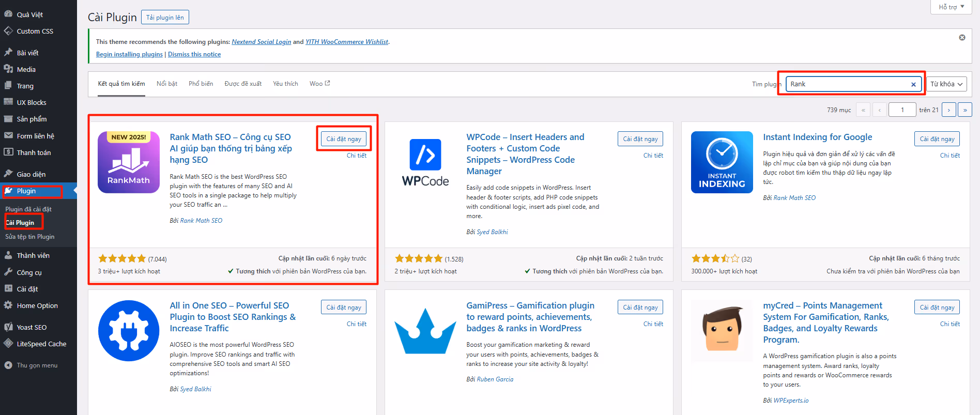
Task: Click author link Ruben Garcia
Action: 495,379
